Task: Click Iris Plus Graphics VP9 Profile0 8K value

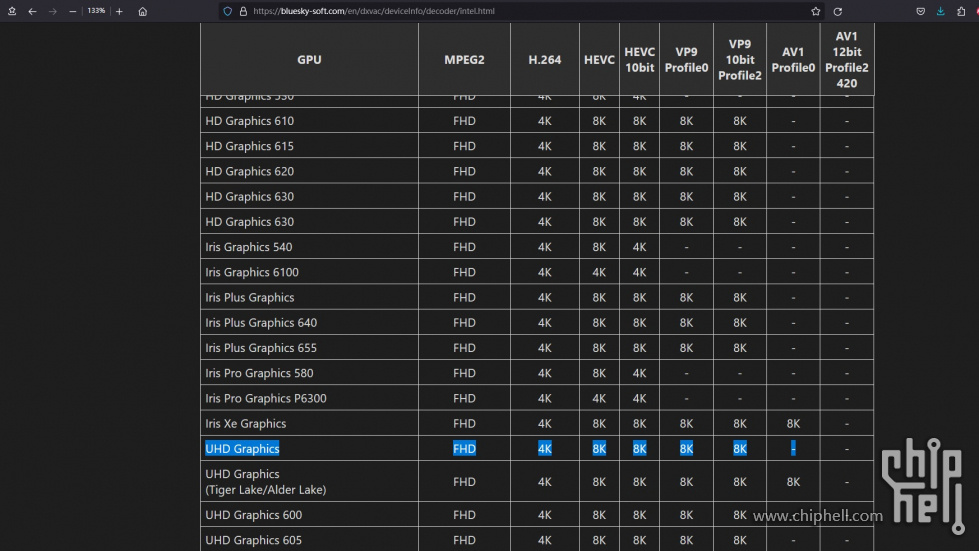Action: tap(686, 298)
